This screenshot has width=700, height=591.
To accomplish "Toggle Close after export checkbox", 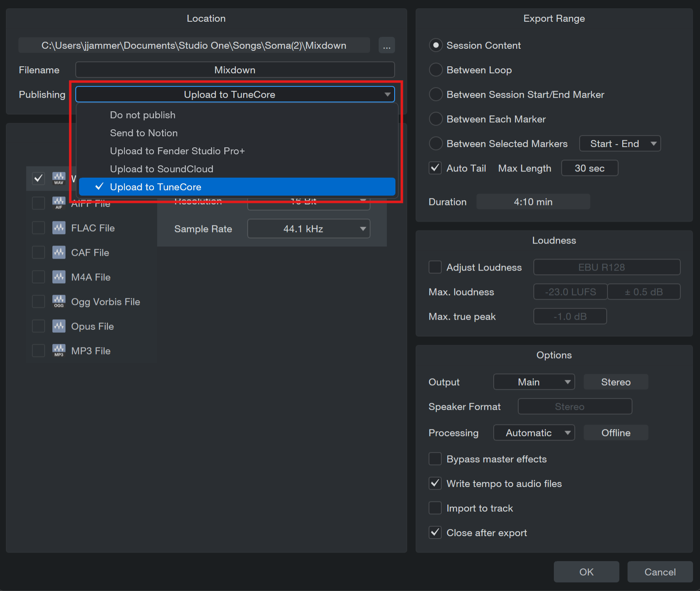I will tap(435, 532).
